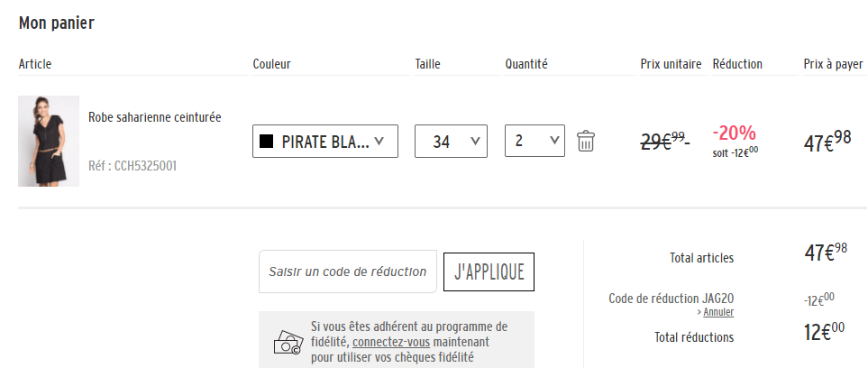Image resolution: width=868 pixels, height=368 pixels.
Task: Click the reduction code input field
Action: click(x=347, y=272)
